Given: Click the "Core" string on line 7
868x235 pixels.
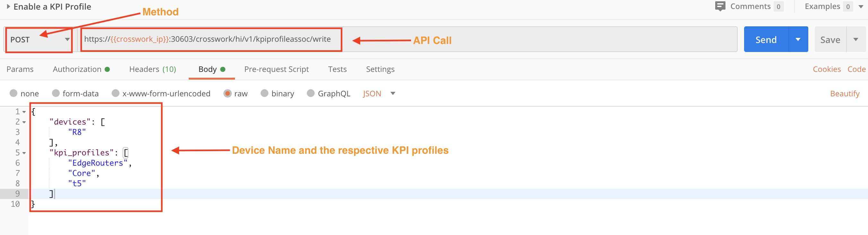Looking at the screenshot, I should 82,173.
